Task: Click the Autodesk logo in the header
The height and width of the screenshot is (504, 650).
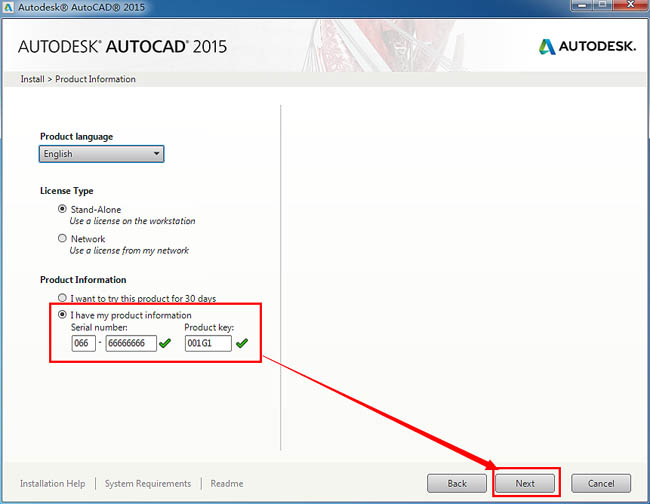Action: 587,46
